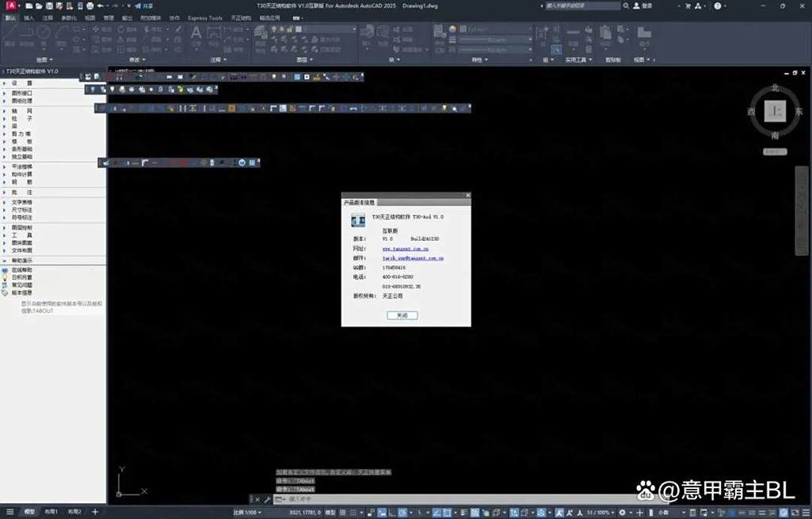Image resolution: width=812 pixels, height=519 pixels.
Task: Open the 比例 1:100 scale dropdown
Action: pyautogui.click(x=247, y=513)
